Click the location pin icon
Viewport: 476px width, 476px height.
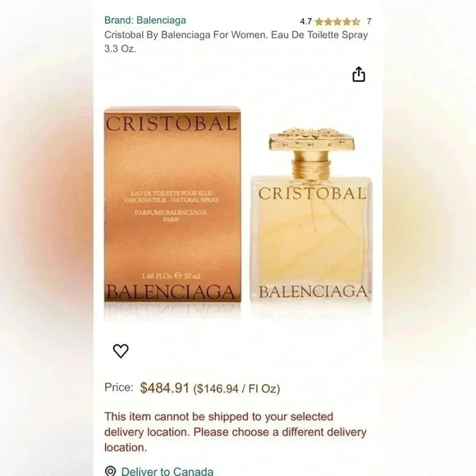(110, 471)
